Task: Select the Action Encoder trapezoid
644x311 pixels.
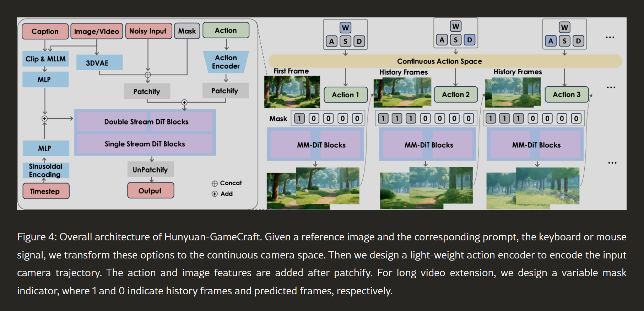Action: pyautogui.click(x=226, y=62)
